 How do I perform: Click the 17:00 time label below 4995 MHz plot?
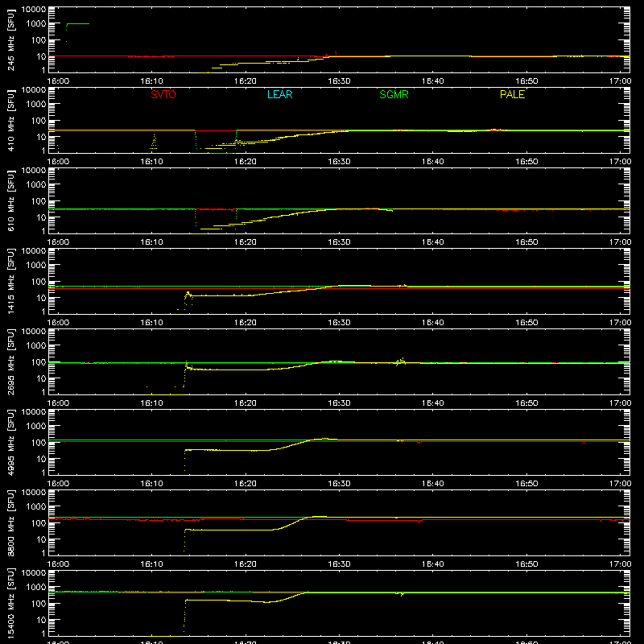point(620,484)
